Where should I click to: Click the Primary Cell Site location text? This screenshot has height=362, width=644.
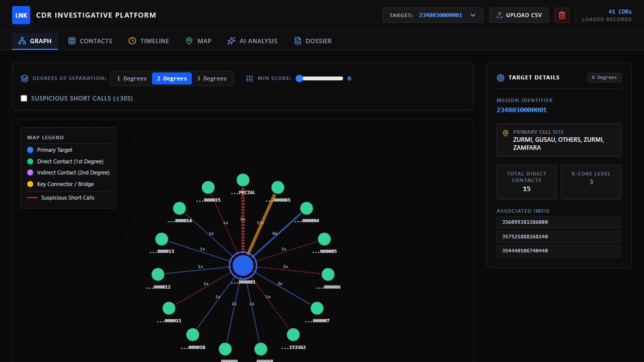pyautogui.click(x=559, y=144)
